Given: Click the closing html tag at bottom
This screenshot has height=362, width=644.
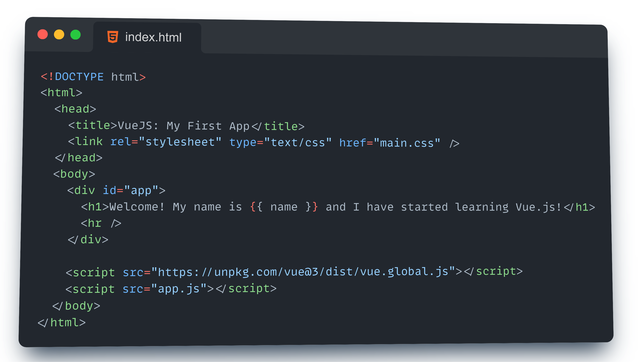Looking at the screenshot, I should [62, 323].
